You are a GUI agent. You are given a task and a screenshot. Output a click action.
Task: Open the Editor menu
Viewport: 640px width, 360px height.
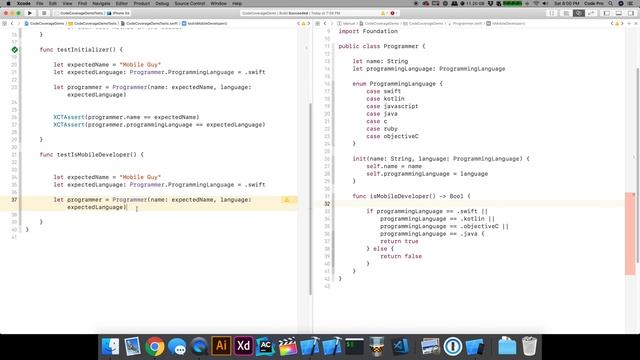pos(122,3)
